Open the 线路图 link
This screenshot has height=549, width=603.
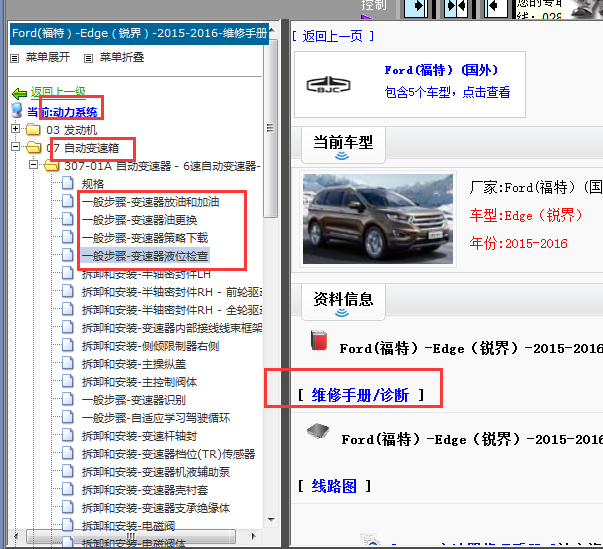click(334, 486)
